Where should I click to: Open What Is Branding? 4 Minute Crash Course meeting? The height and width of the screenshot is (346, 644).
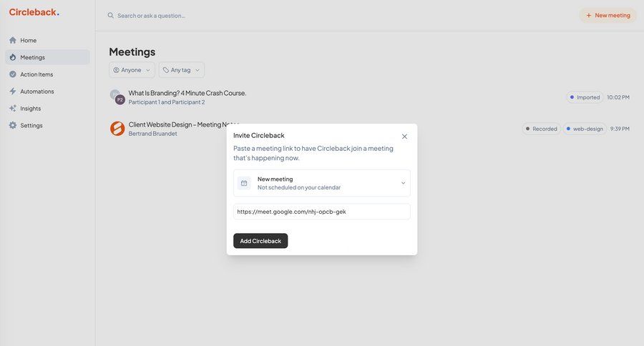point(187,93)
